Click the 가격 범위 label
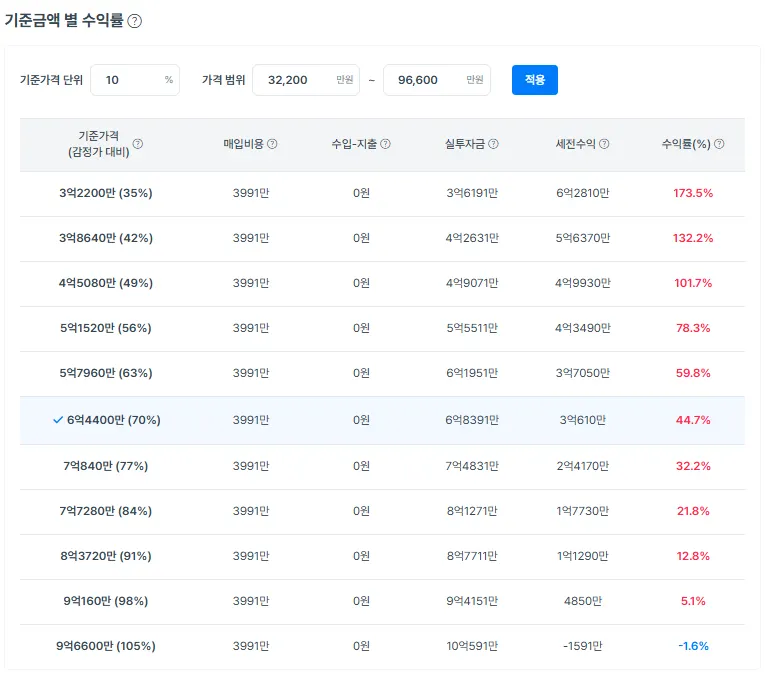Screen dimensions: 765x676 coord(223,80)
